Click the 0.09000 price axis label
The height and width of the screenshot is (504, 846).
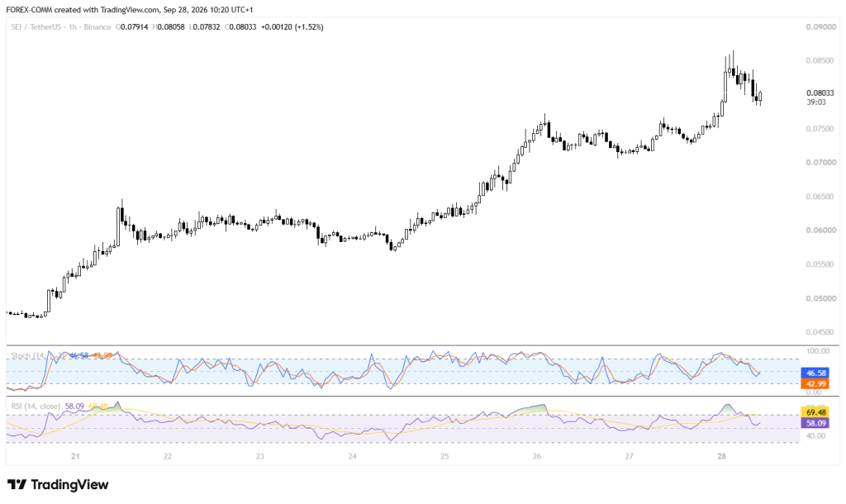pos(820,27)
